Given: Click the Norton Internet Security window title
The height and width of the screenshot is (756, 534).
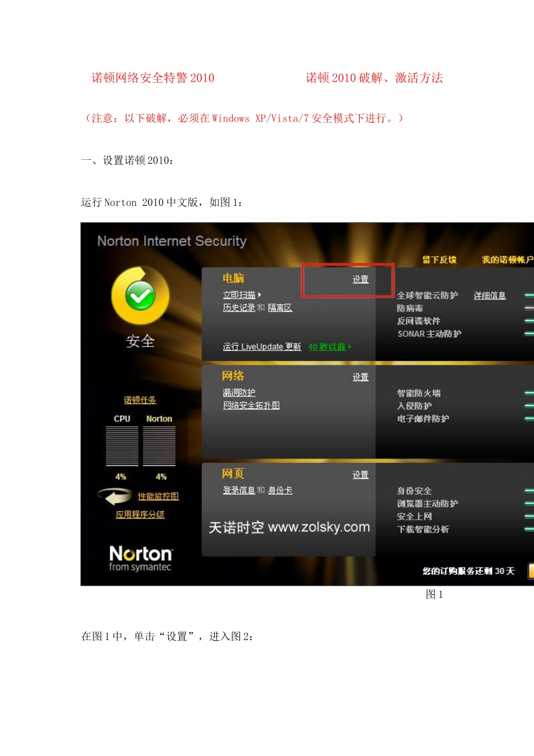Looking at the screenshot, I should [172, 241].
